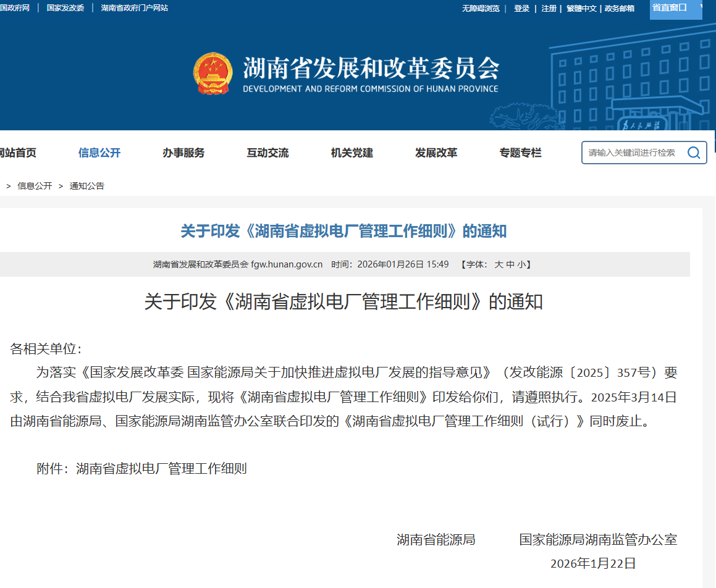This screenshot has height=588, width=716.
Task: Click the search magnifier icon
Action: pos(694,153)
